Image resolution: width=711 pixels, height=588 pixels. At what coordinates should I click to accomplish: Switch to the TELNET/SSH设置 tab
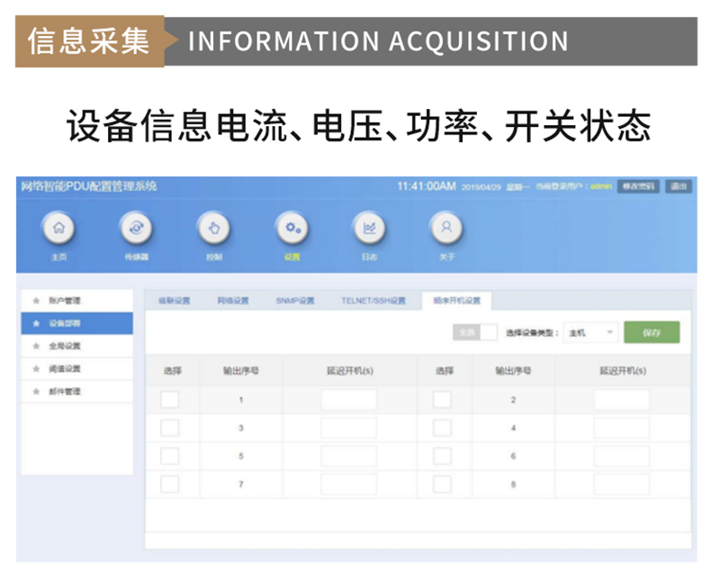point(373,301)
